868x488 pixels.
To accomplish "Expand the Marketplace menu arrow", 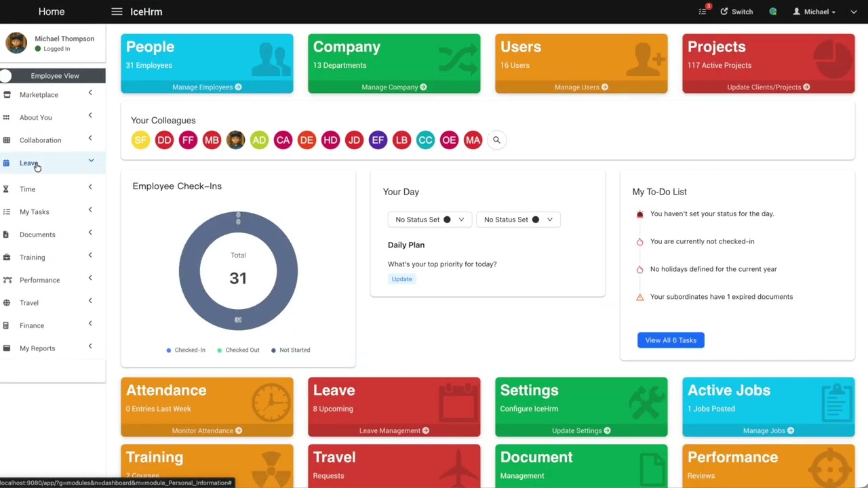I will [x=90, y=93].
